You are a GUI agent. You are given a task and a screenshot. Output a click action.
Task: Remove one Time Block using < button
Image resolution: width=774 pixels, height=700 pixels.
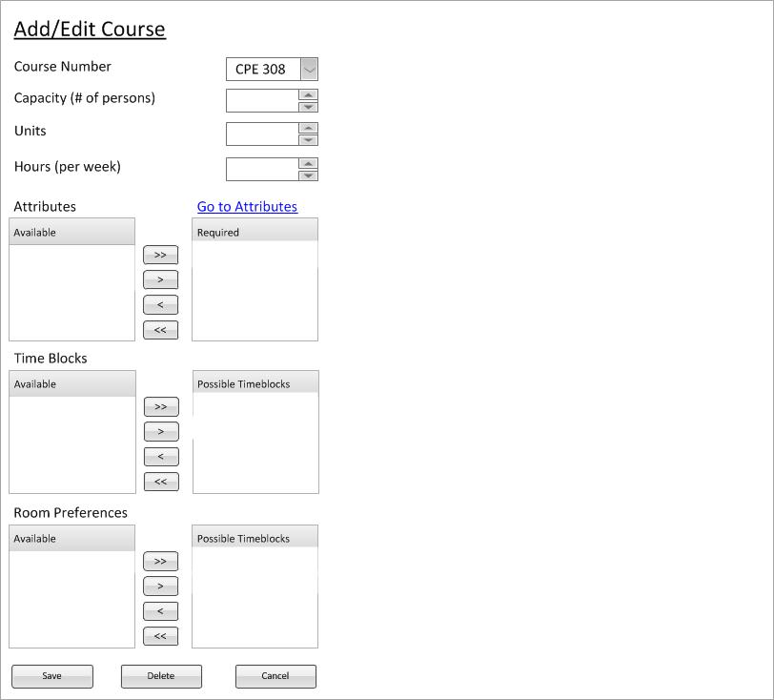tap(161, 457)
